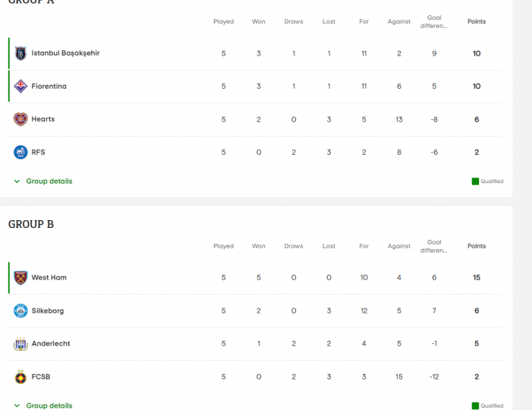Click the RFS blue round logo
The width and height of the screenshot is (532, 410).
[x=20, y=152]
